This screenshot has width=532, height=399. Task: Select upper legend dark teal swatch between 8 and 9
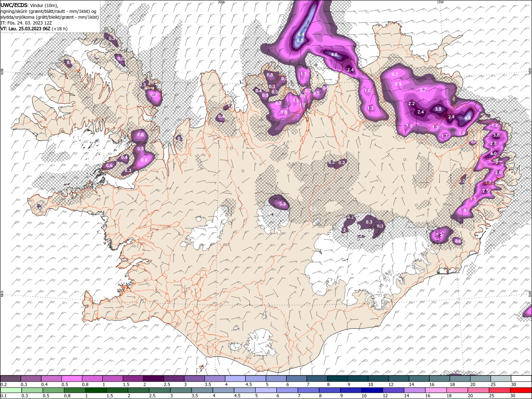pyautogui.click(x=337, y=379)
